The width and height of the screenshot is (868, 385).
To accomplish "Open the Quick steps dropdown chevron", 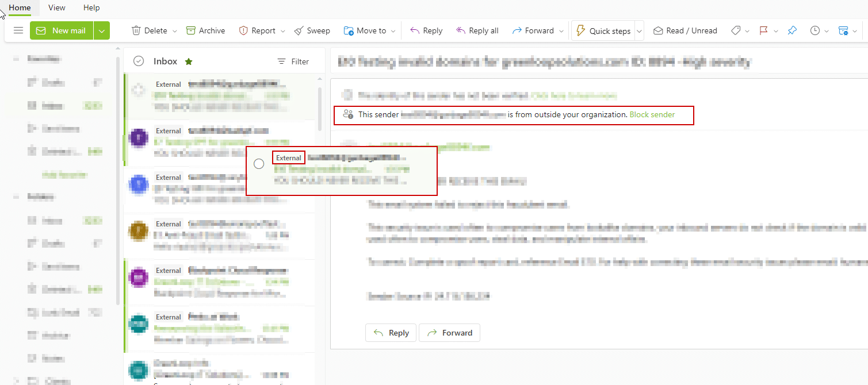I will (639, 31).
